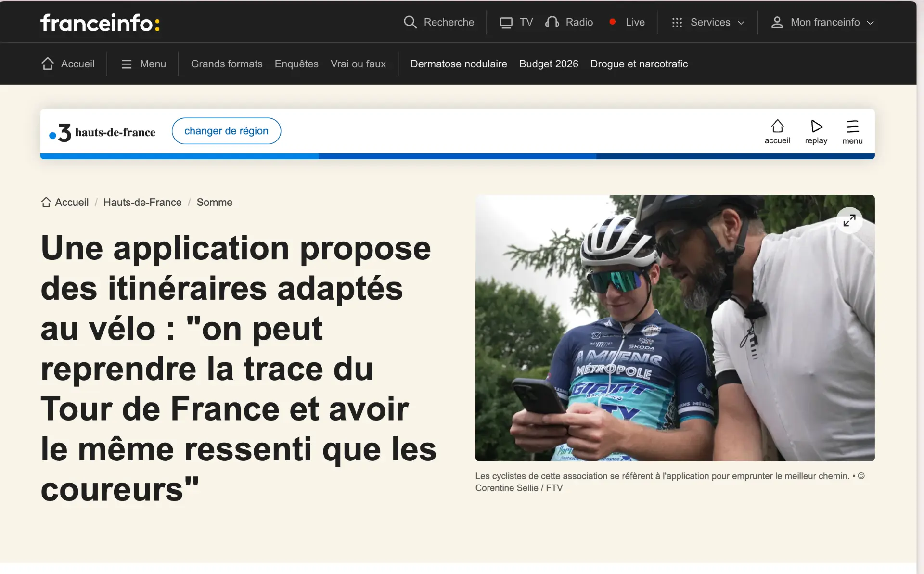
Task: Go to France 3 accueil house icon
Action: pyautogui.click(x=777, y=127)
